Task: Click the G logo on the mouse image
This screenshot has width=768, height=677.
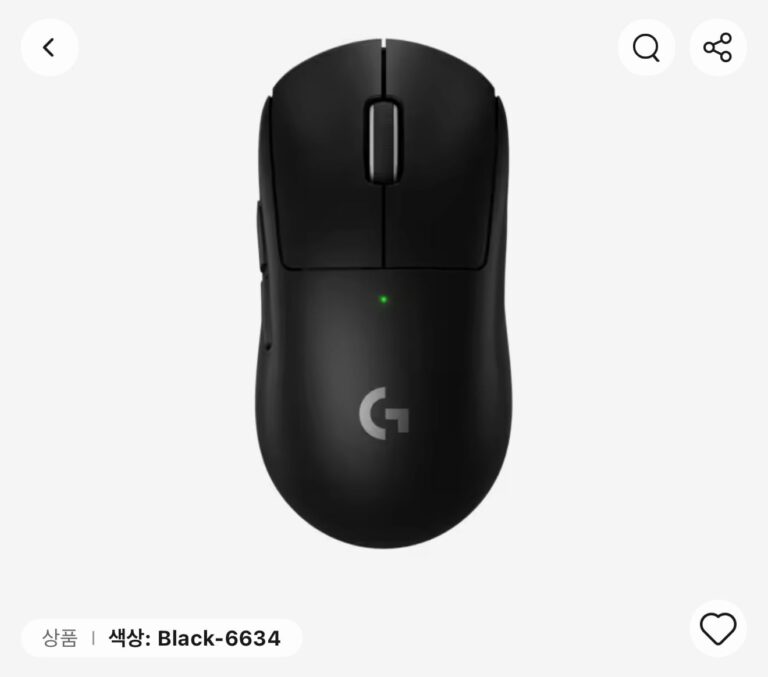Action: 384,413
